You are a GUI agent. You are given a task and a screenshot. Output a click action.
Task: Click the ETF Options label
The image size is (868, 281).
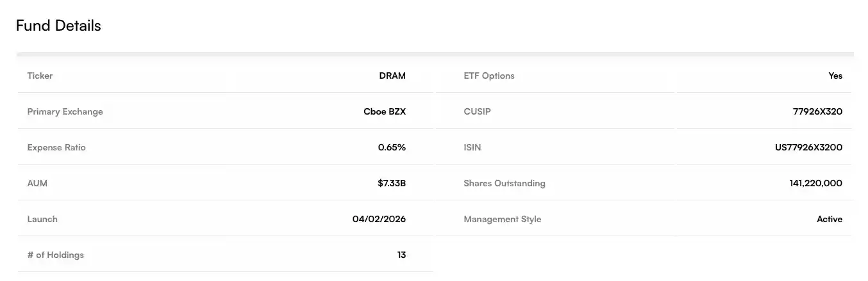pyautogui.click(x=489, y=76)
